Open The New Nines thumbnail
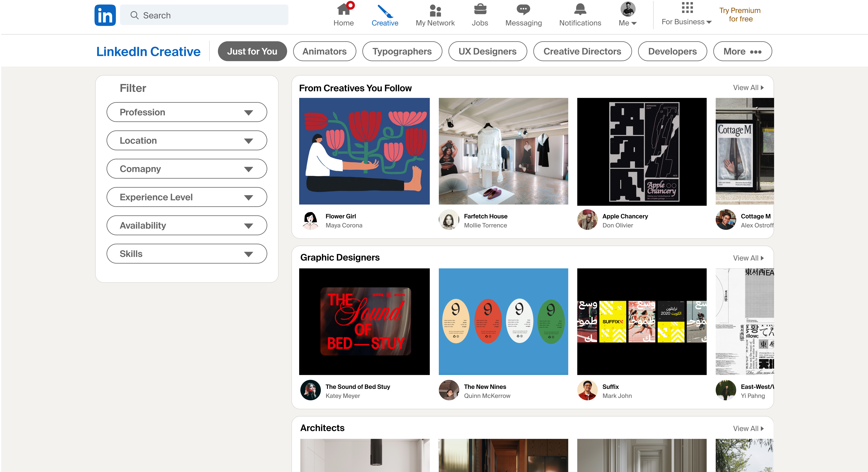 coord(503,322)
